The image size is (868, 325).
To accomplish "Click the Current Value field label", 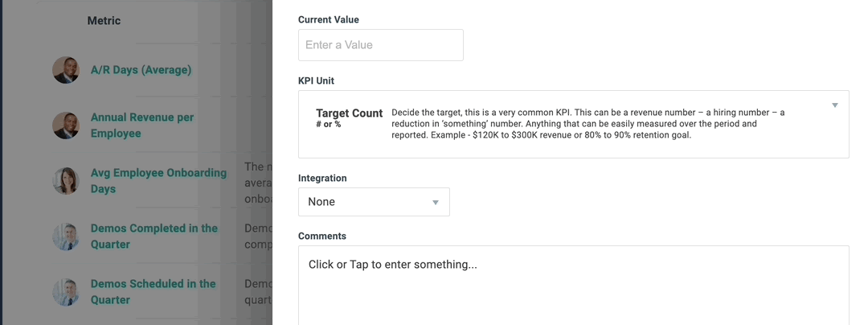I will click(x=328, y=19).
